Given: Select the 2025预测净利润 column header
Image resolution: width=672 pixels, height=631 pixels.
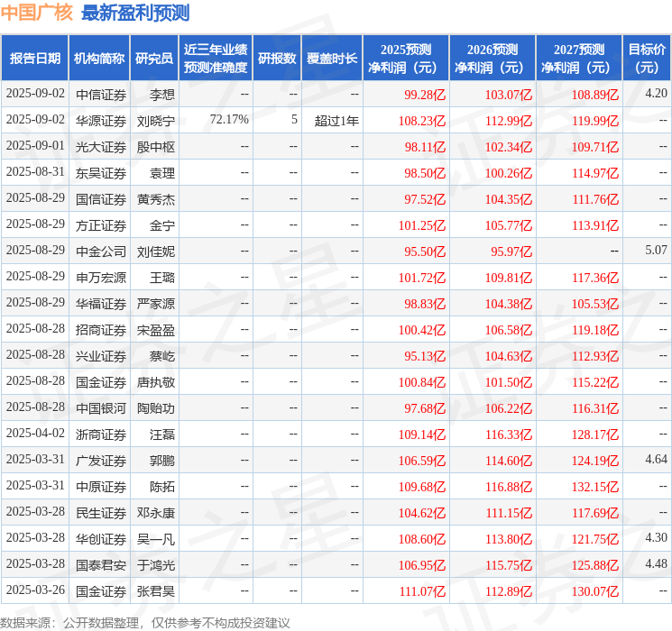Looking at the screenshot, I should click(x=406, y=59).
